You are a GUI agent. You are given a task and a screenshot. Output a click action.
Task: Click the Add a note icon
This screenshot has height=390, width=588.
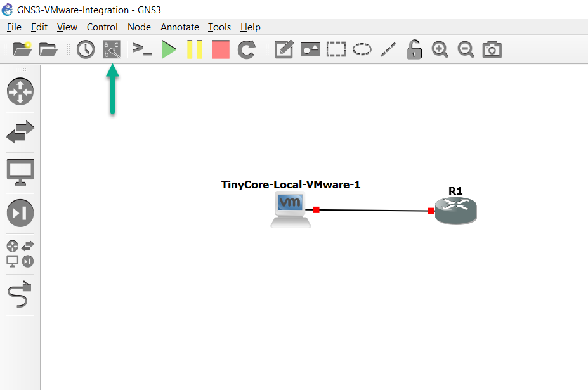click(284, 49)
